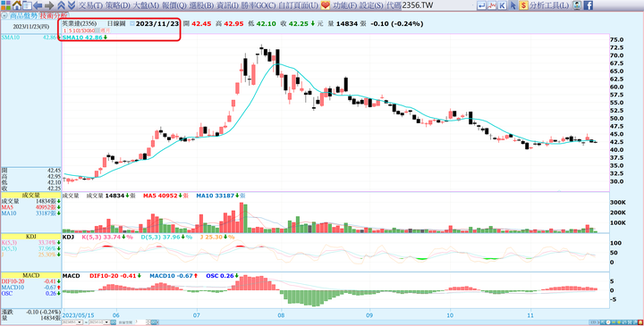Screen dimensions: 644x326
Task: Open the 報價(Q) menu
Action: point(174,5)
